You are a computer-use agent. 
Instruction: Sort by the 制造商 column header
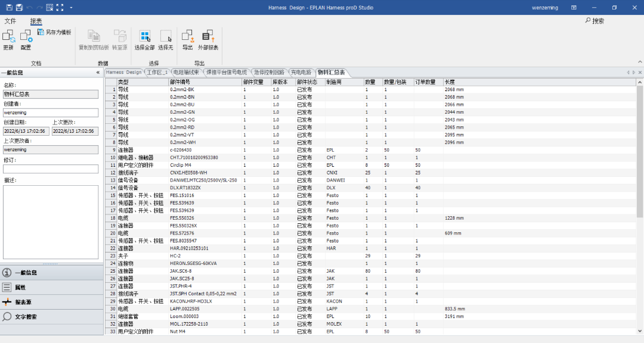click(344, 82)
